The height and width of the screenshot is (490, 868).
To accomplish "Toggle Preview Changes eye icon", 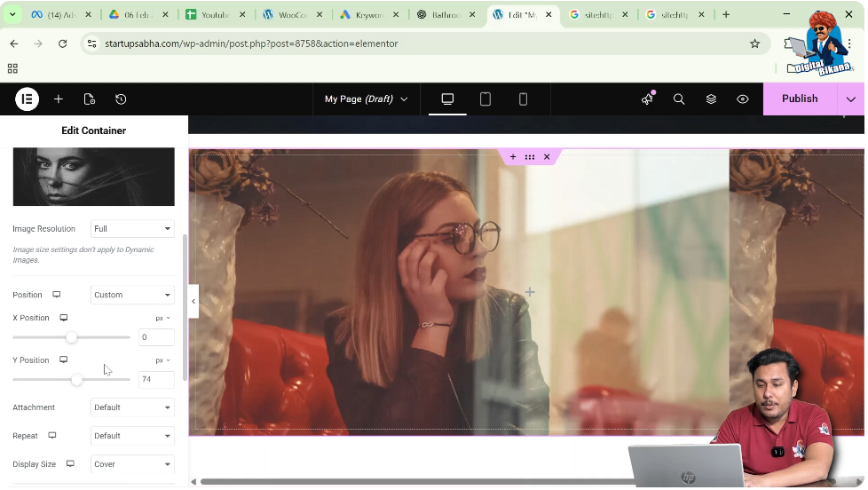I will coord(743,99).
